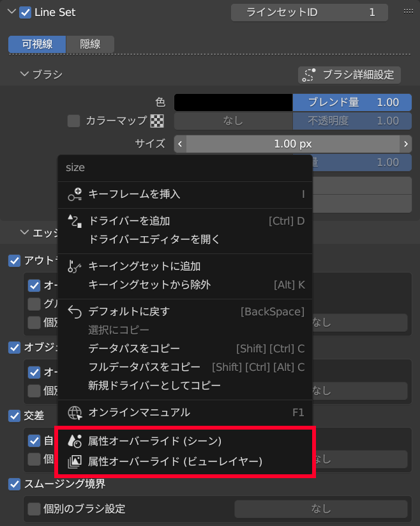Viewport: 420px width, 526px height.
Task: Open the なし field under スムージング境界
Action: pyautogui.click(x=321, y=509)
